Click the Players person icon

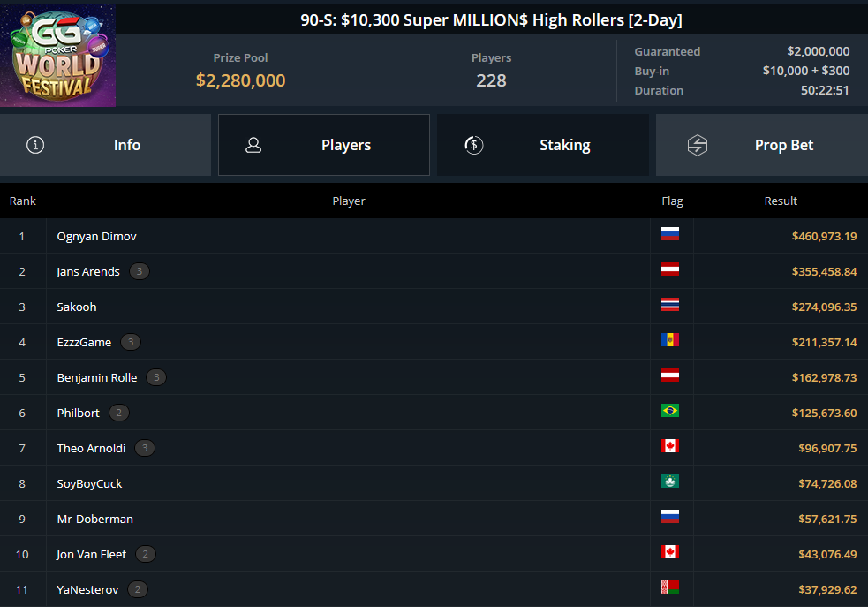pyautogui.click(x=253, y=145)
